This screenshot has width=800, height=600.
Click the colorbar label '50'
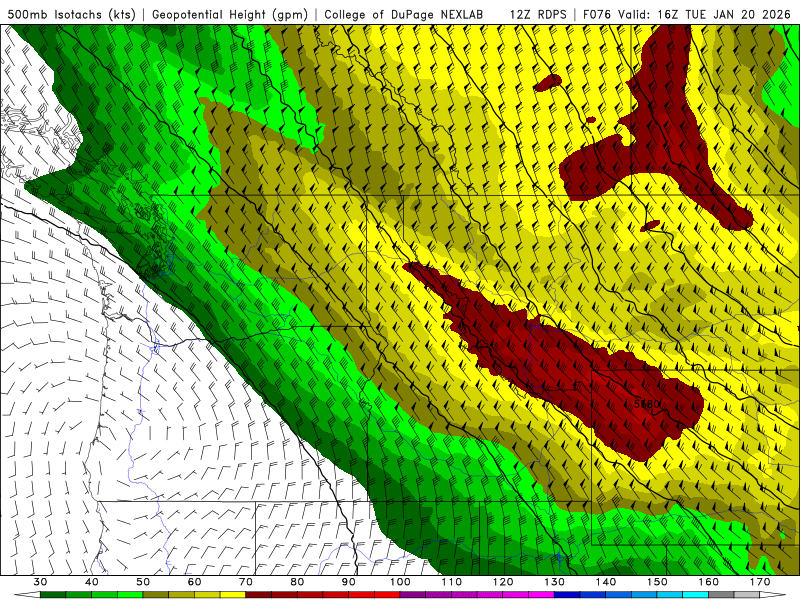[143, 582]
